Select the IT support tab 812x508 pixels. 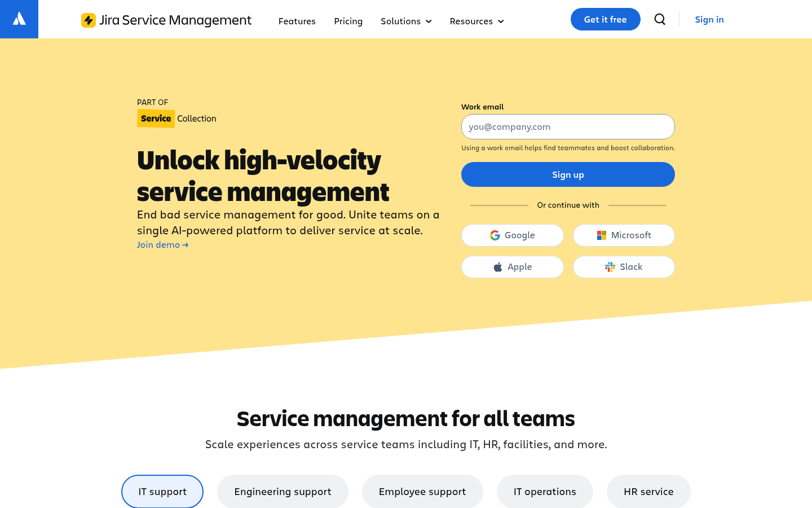tap(162, 492)
